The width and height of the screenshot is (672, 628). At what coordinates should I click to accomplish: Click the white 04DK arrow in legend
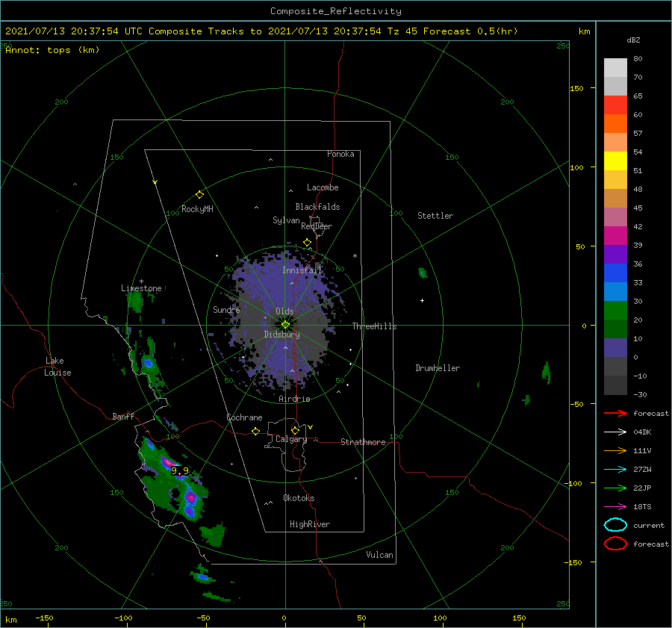[x=615, y=432]
